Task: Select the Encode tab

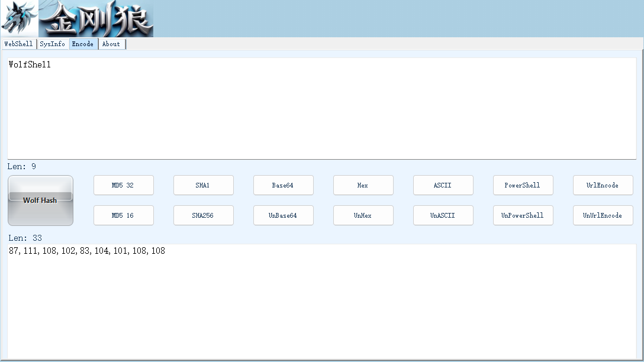Action: tap(83, 44)
